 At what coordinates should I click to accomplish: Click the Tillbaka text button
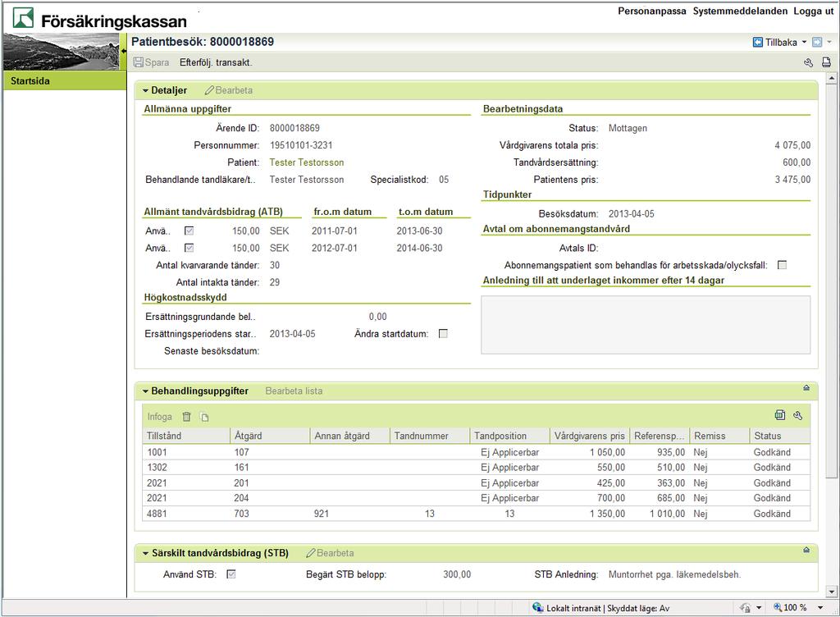(781, 43)
